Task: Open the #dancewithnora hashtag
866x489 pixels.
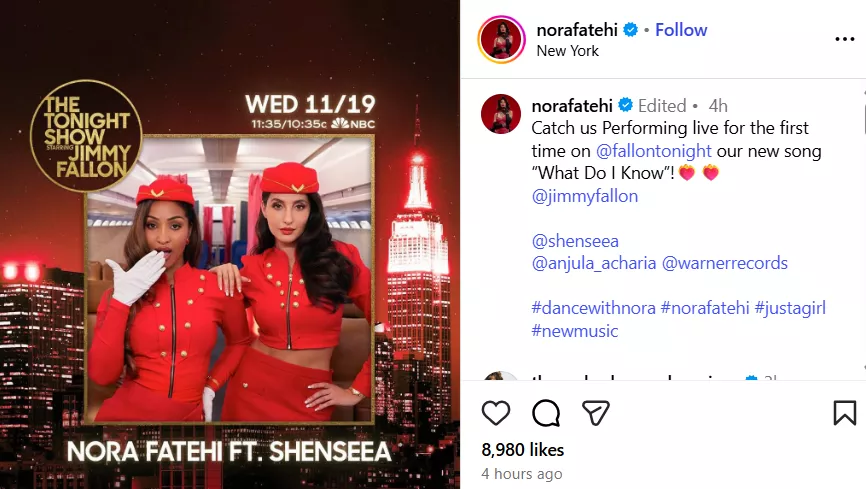Action: tap(593, 308)
